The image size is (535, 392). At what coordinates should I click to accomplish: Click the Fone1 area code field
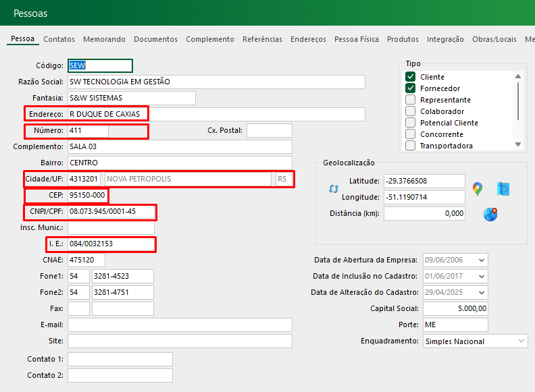click(x=79, y=276)
